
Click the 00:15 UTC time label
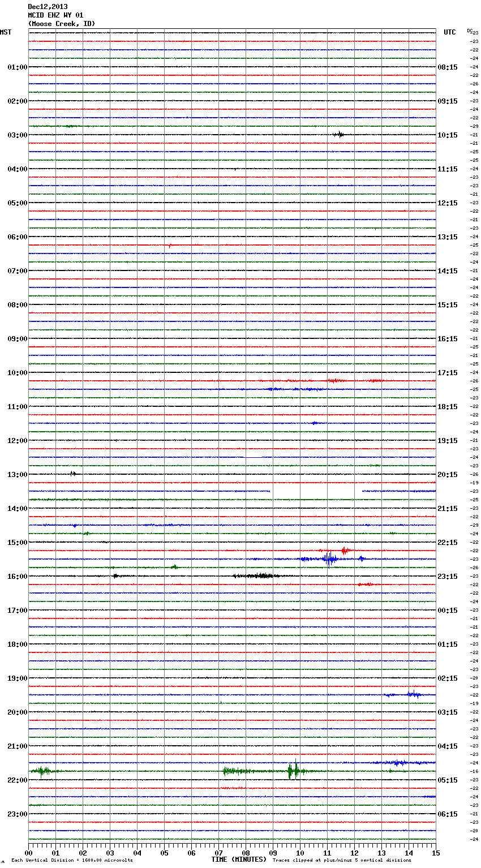pos(448,611)
